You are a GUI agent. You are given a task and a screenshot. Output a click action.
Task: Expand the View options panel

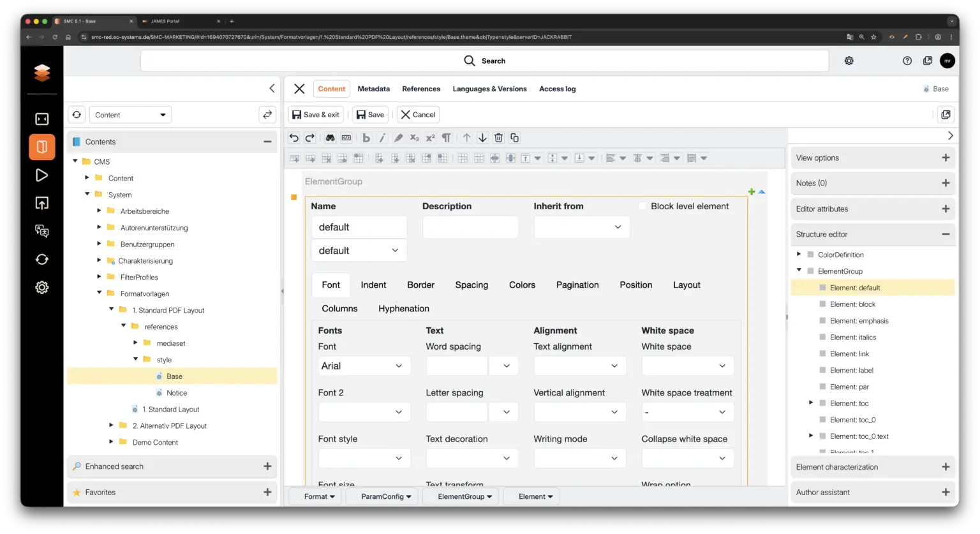point(945,158)
